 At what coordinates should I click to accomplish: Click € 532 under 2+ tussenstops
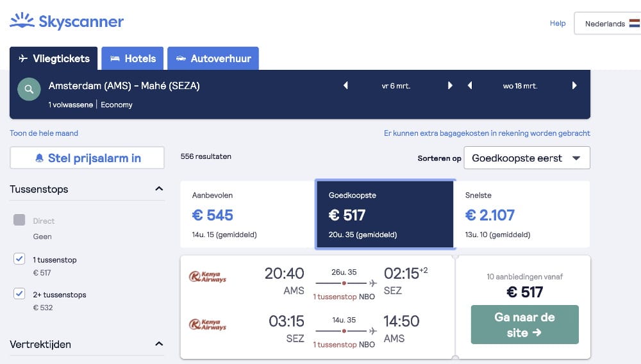43,308
